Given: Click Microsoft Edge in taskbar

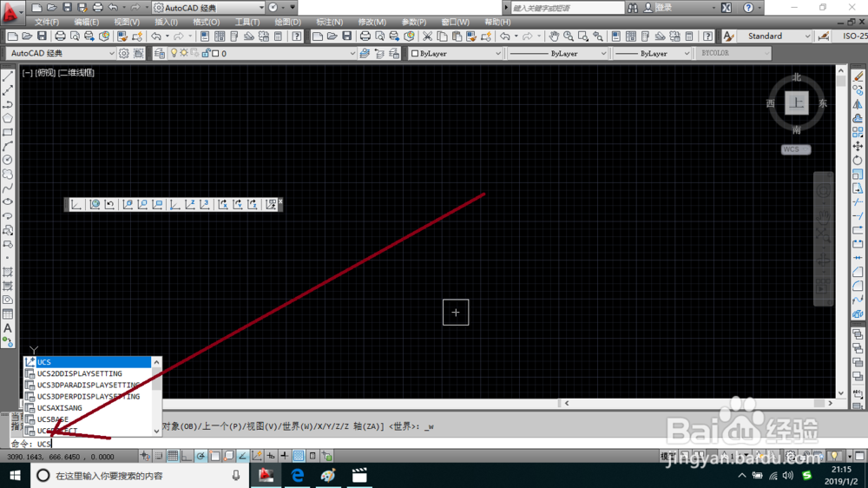Looking at the screenshot, I should pos(298,475).
